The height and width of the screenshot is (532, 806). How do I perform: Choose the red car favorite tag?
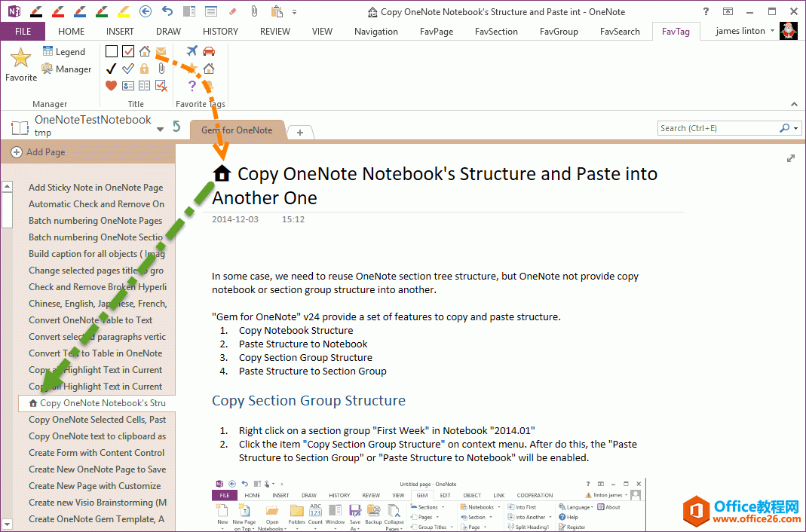(209, 51)
